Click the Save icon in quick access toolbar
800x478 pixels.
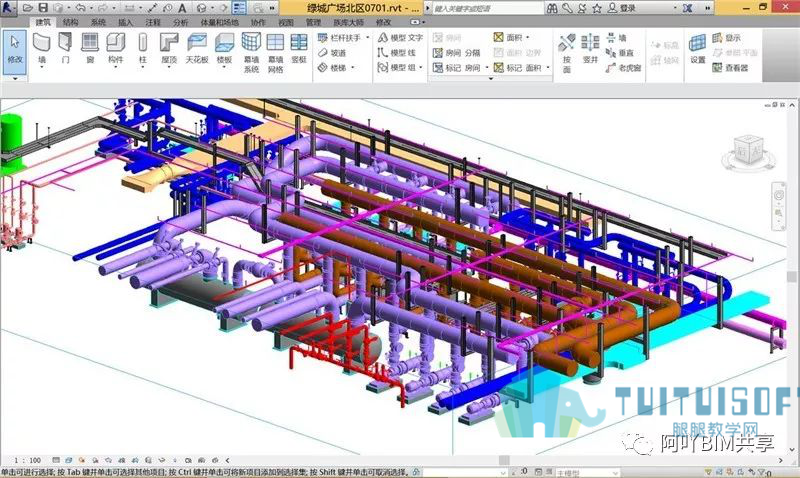43,8
